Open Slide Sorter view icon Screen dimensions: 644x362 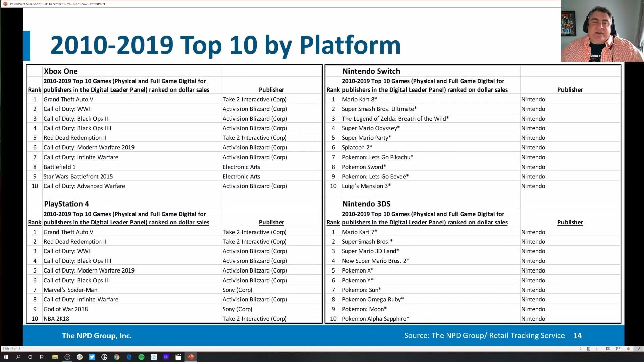click(618, 349)
